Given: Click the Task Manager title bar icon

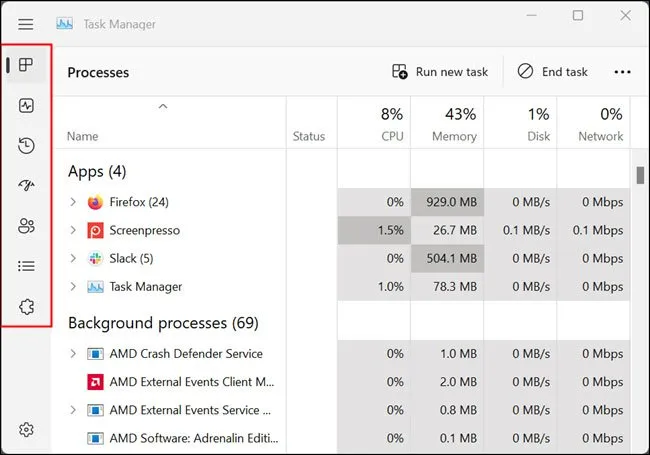Looking at the screenshot, I should tap(64, 24).
